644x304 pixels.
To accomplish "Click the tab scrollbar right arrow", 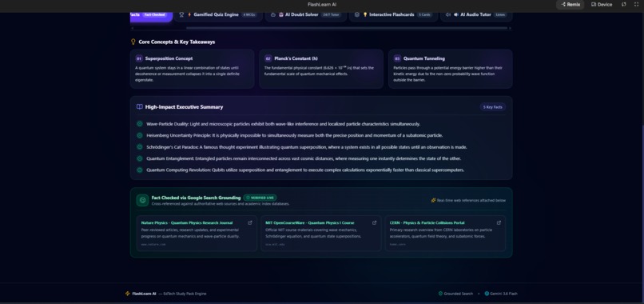I will point(510,28).
